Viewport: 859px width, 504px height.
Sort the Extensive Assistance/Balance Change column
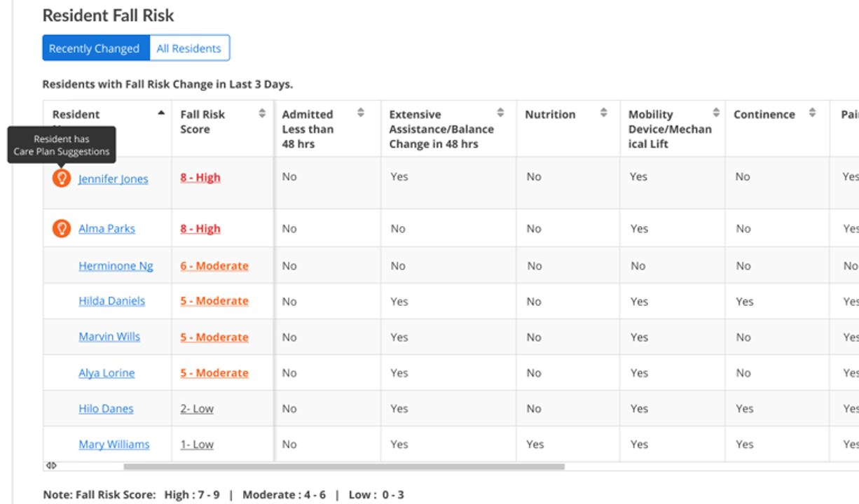(500, 111)
